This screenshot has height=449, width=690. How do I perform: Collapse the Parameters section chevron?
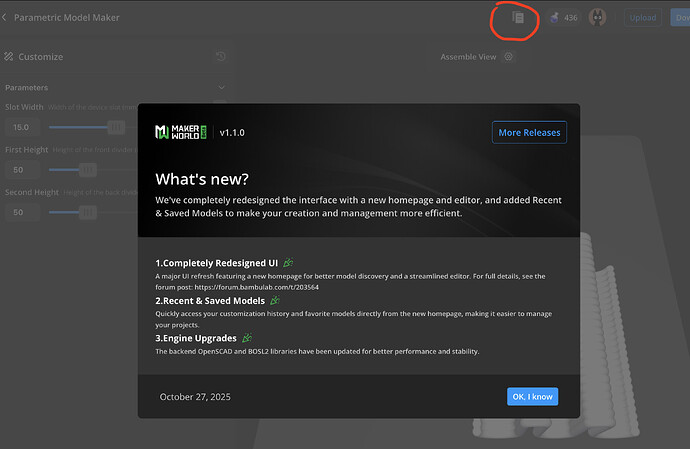(x=221, y=88)
